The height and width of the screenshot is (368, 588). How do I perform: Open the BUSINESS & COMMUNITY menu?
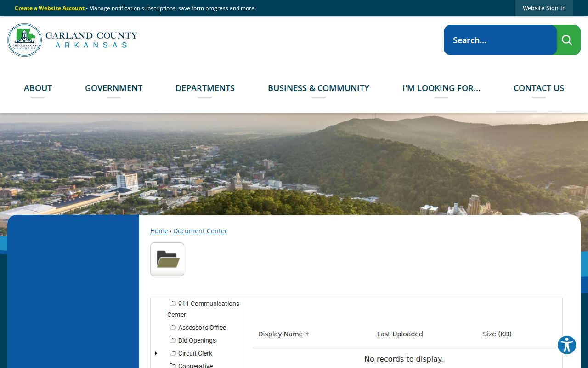point(318,88)
